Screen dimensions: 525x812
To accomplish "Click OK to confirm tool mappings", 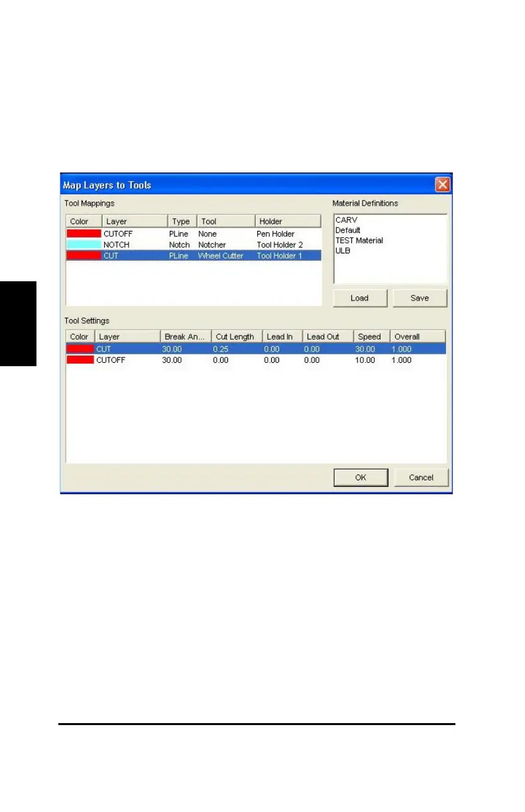I will click(x=360, y=477).
